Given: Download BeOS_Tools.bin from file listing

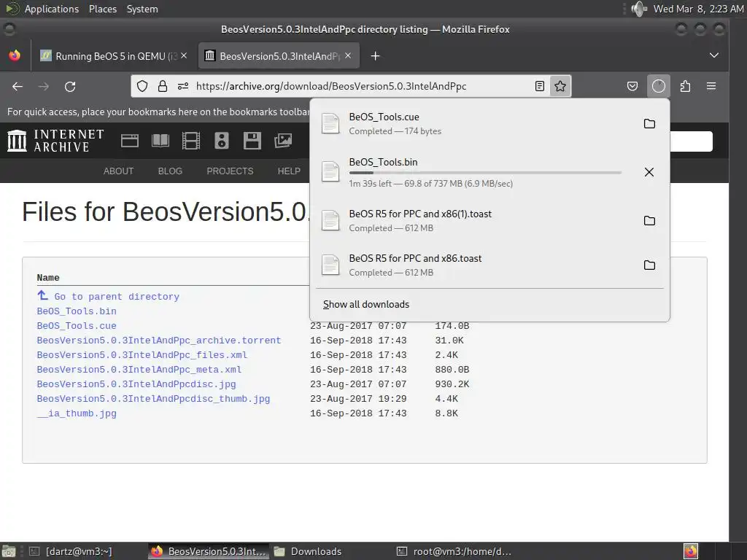Looking at the screenshot, I should (77, 311).
